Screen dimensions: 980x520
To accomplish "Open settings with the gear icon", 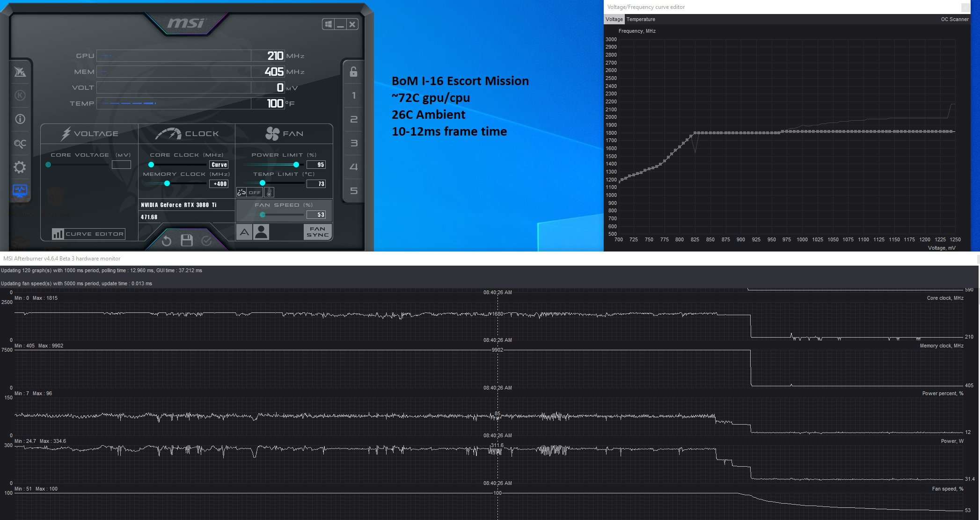I will pyautogui.click(x=20, y=167).
